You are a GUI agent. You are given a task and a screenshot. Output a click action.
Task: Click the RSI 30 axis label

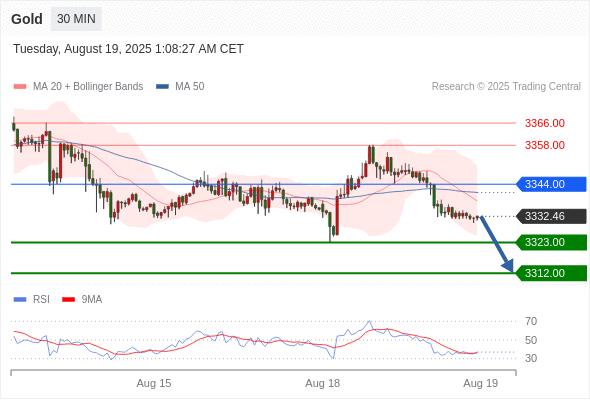[531, 358]
